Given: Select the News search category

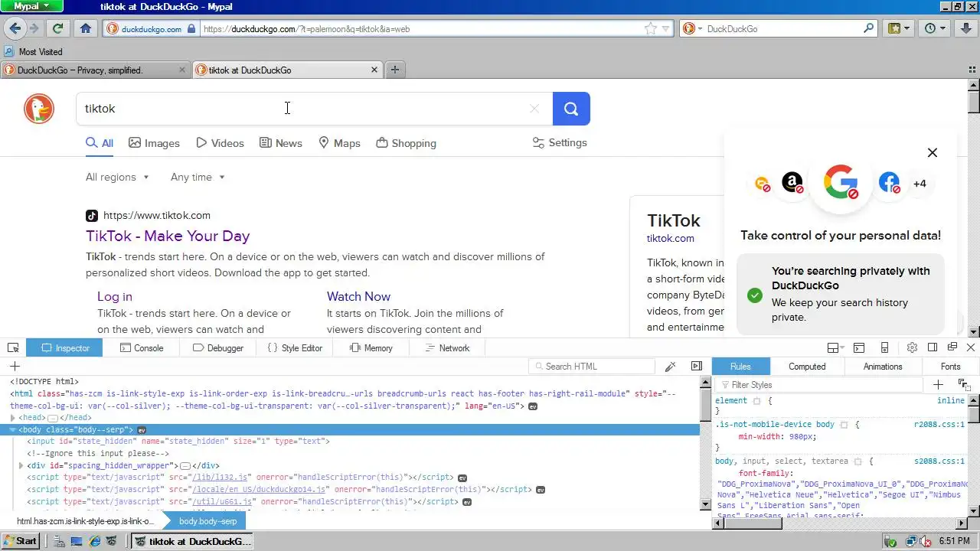Looking at the screenshot, I should coord(280,143).
